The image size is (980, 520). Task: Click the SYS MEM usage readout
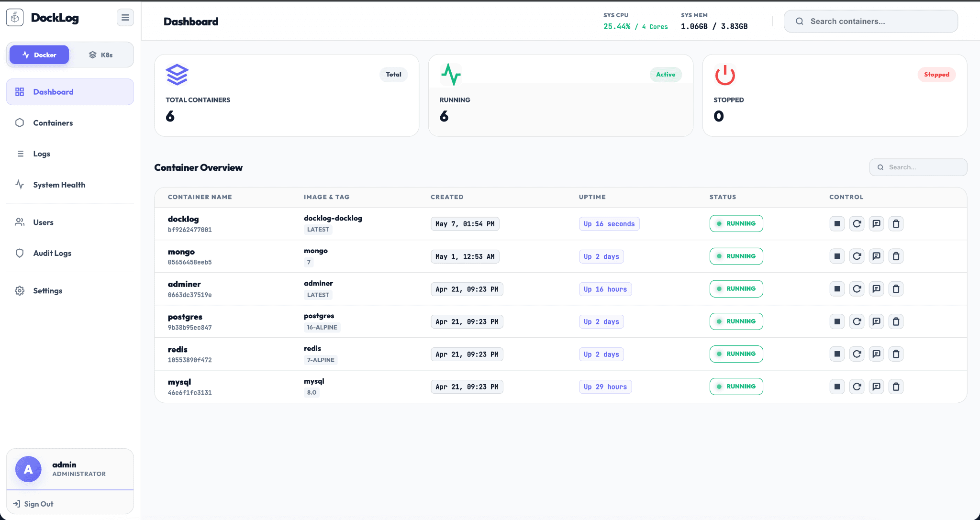714,22
